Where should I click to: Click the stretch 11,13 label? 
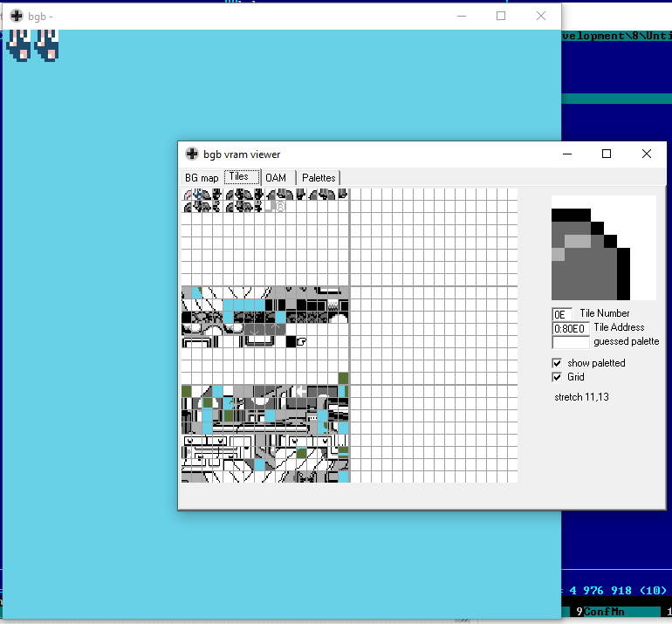[581, 397]
